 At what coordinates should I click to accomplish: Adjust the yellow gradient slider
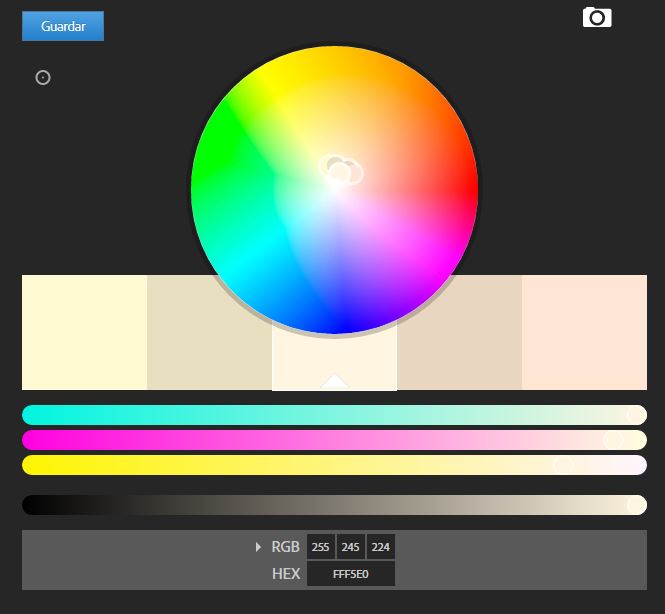335,465
